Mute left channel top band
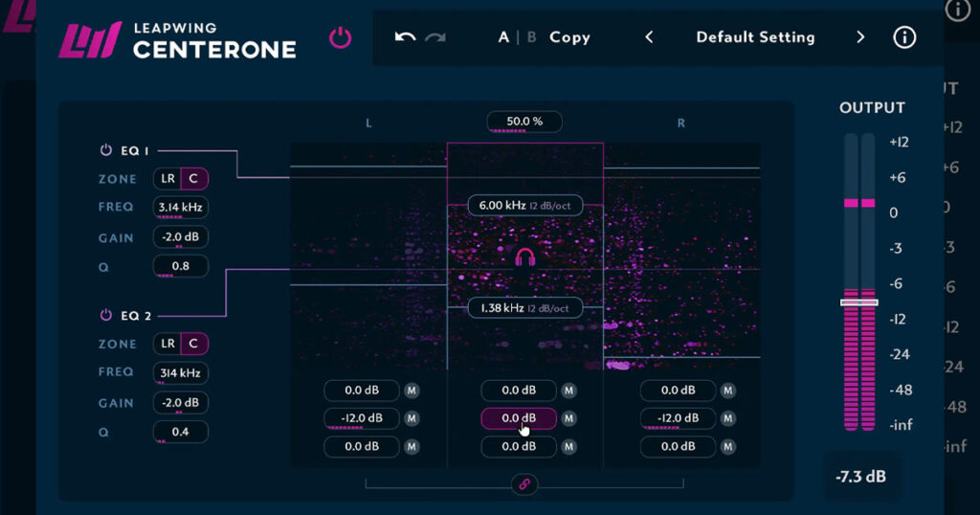 pos(412,391)
